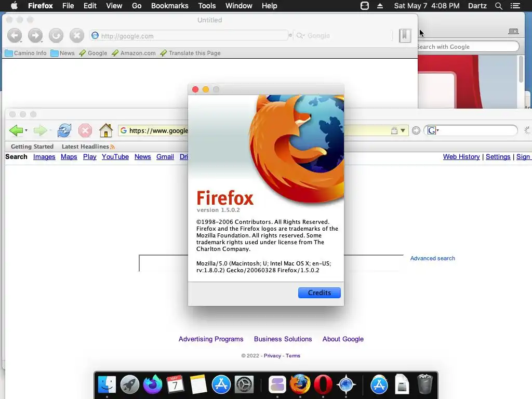Image resolution: width=532 pixels, height=399 pixels.
Task: Open About Google link
Action: click(x=343, y=339)
